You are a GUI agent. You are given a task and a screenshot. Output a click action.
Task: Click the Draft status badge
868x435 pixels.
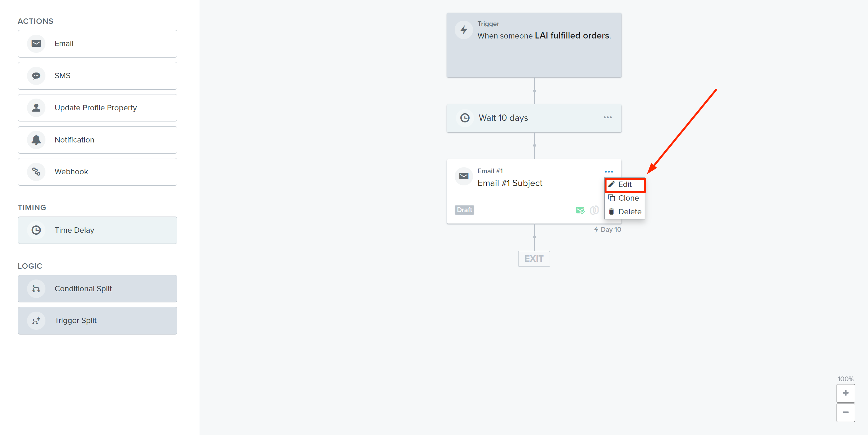click(464, 210)
